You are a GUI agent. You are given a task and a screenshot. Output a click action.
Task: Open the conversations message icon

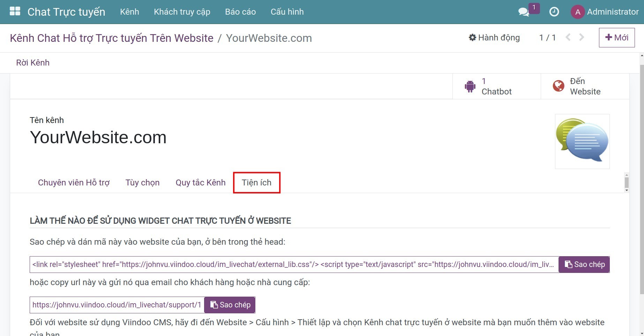523,12
